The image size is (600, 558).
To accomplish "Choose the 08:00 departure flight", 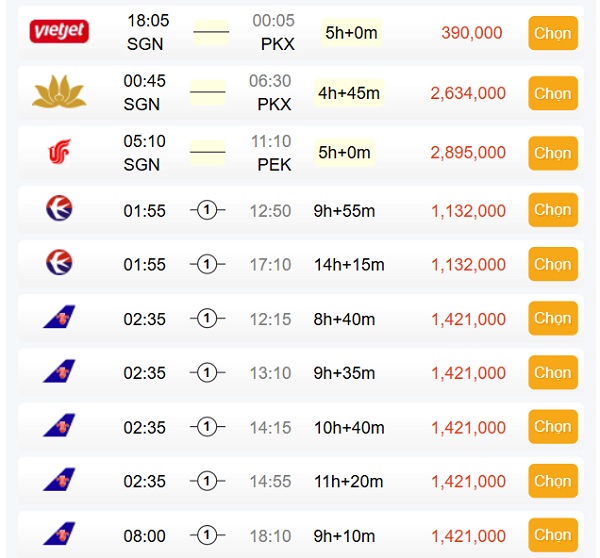I will pos(553,535).
